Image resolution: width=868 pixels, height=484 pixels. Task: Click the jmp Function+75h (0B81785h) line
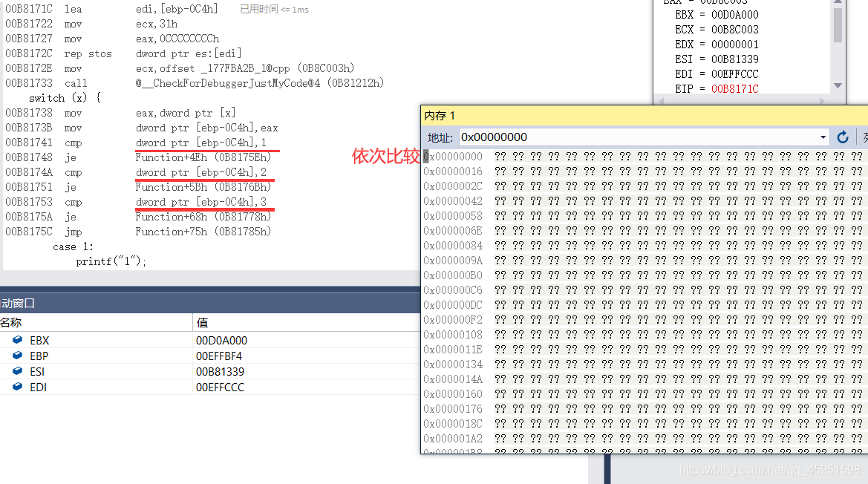coord(138,232)
